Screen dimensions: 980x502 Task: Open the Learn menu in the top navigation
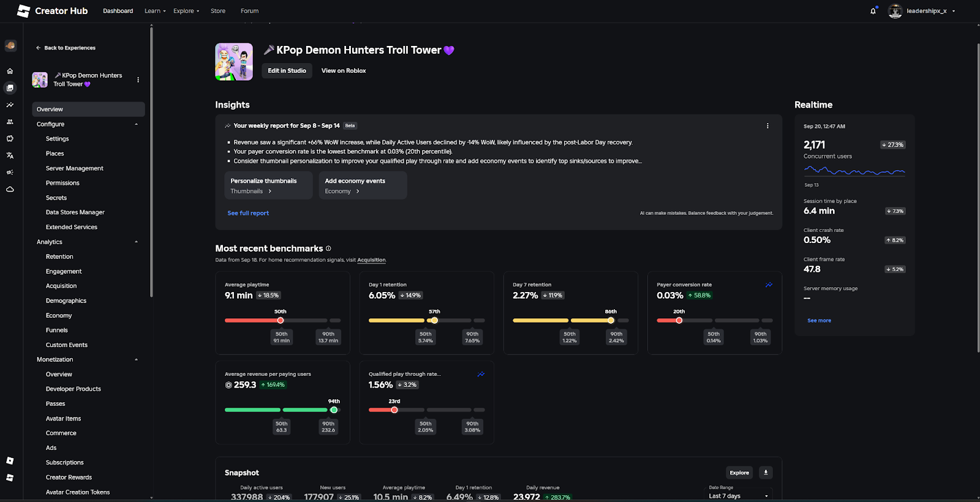(x=154, y=10)
